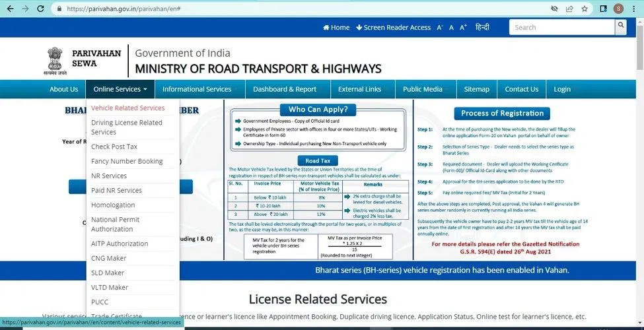Image resolution: width=644 pixels, height=330 pixels.
Task: Choose Fancy Number Booking
Action: (127, 161)
